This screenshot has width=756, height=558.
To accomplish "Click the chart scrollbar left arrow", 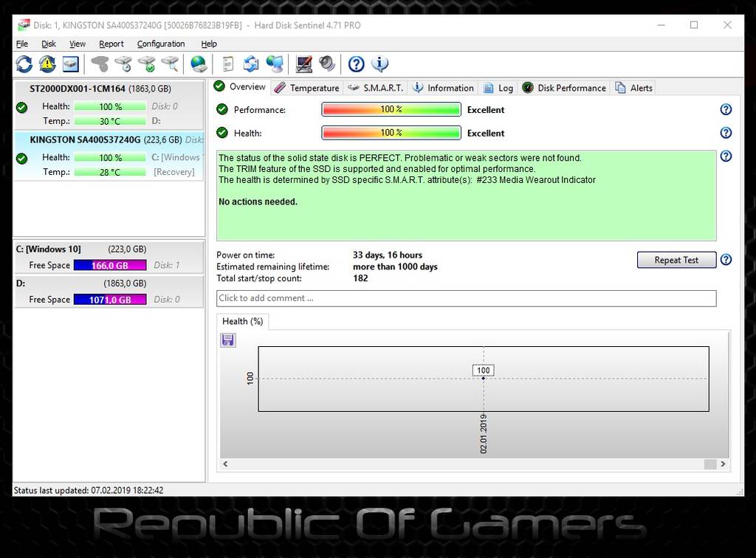I will 225,464.
